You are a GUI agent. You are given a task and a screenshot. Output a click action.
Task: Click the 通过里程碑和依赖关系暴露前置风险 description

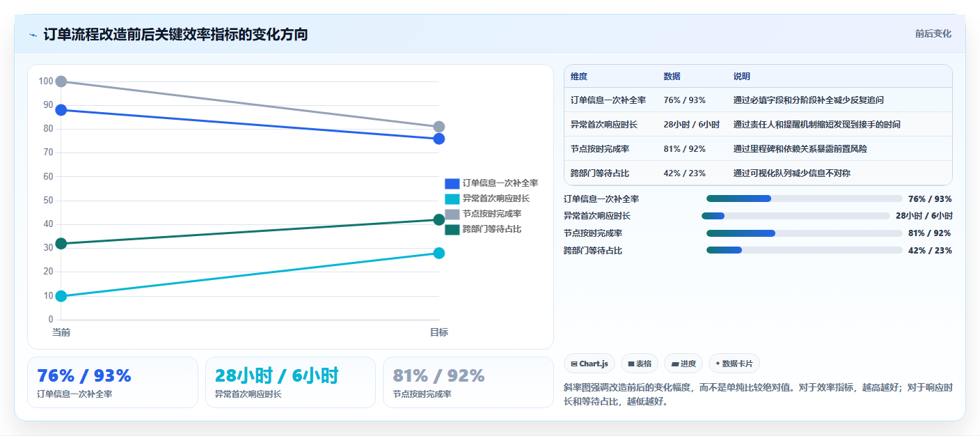point(800,149)
